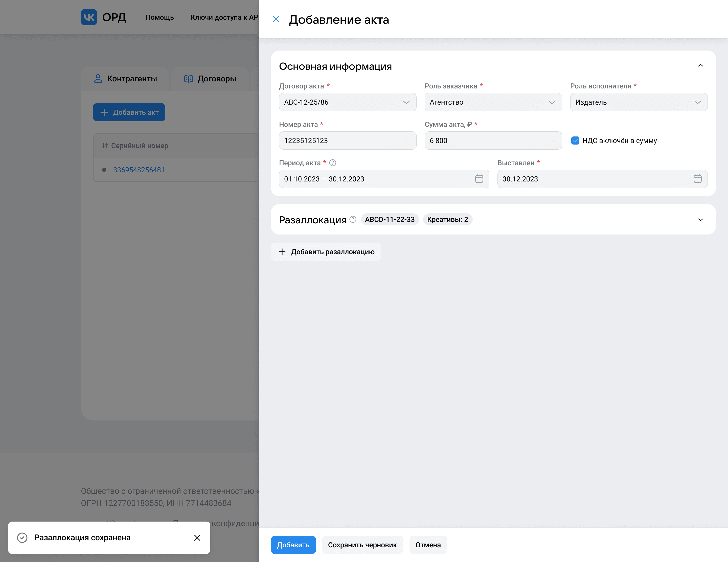728x562 pixels.
Task: Click the VK ОРД logo
Action: [x=103, y=17]
